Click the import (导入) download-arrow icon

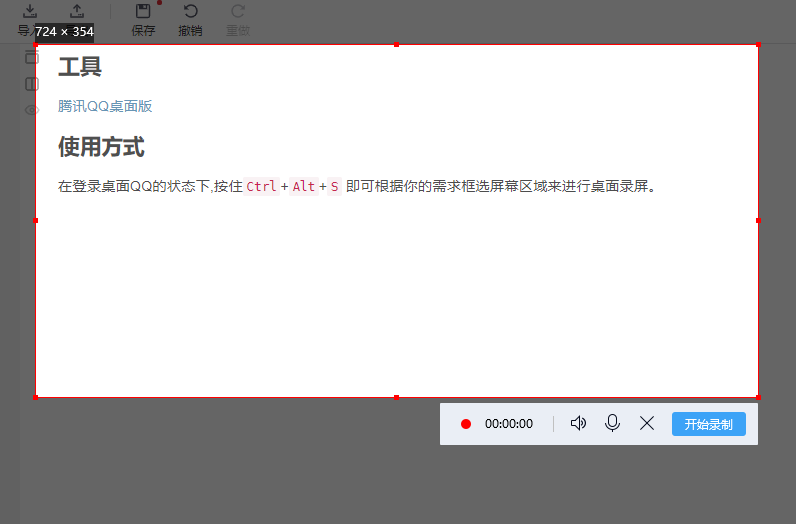[30, 11]
